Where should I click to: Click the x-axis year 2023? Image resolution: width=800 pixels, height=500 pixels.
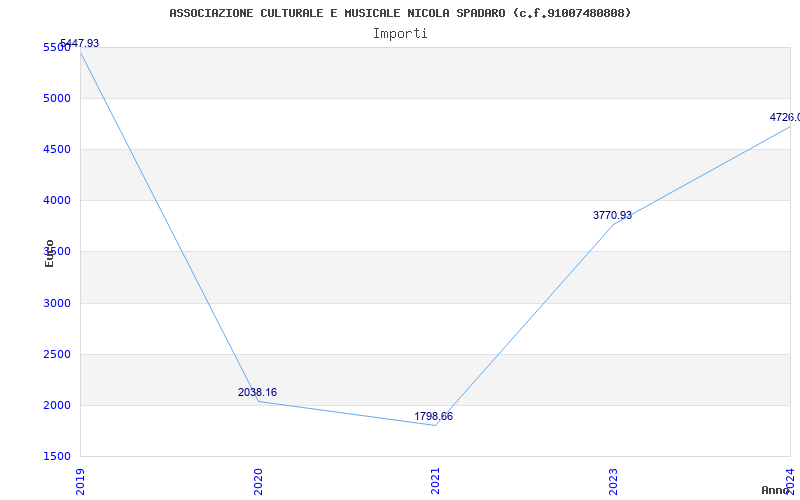(x=613, y=481)
